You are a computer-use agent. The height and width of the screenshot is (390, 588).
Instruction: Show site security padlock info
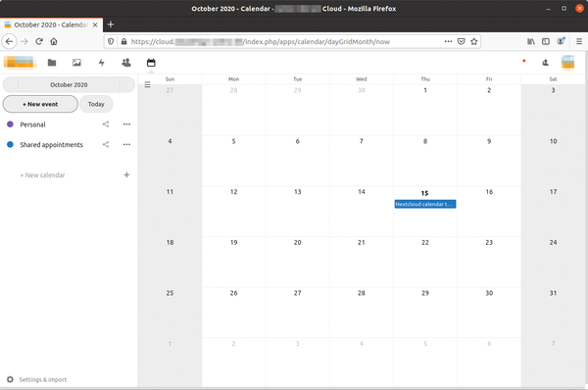[123, 41]
